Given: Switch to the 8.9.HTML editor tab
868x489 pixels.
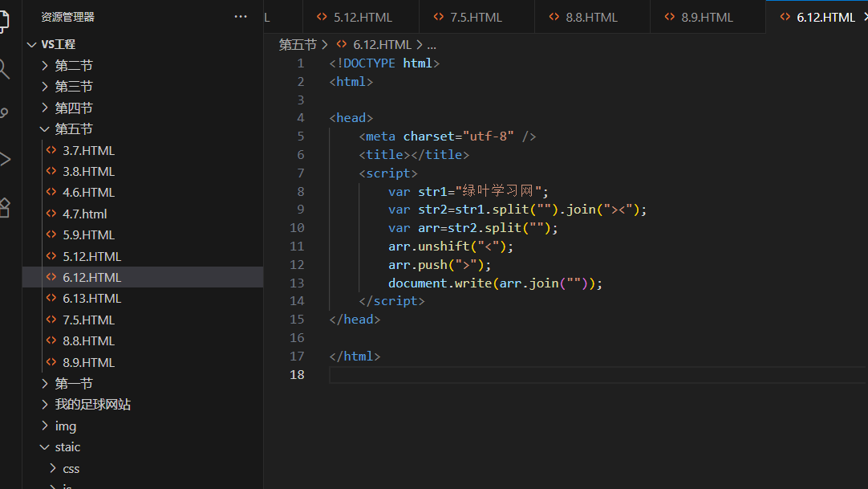Looking at the screenshot, I should 708,17.
